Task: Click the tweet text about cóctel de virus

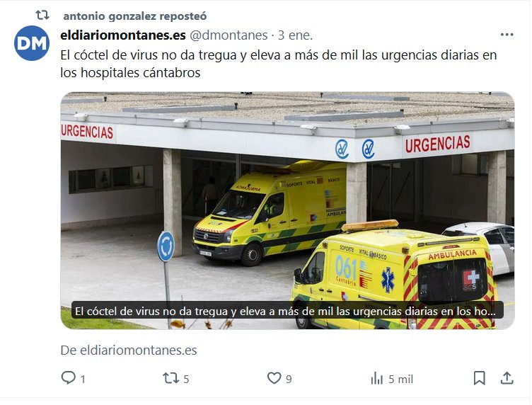Action: pyautogui.click(x=278, y=64)
